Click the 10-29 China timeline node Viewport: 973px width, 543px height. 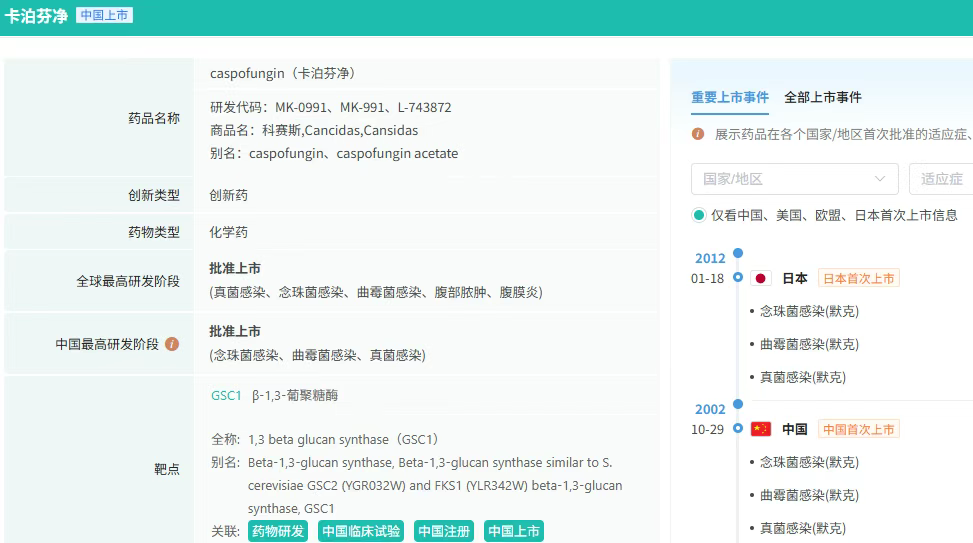click(x=738, y=429)
